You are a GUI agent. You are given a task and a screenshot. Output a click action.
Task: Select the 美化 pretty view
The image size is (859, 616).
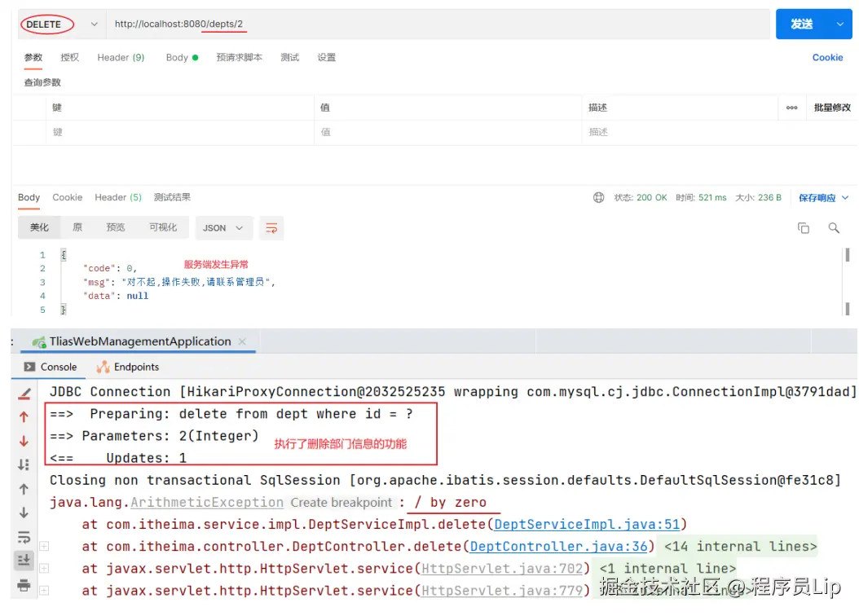coord(39,227)
